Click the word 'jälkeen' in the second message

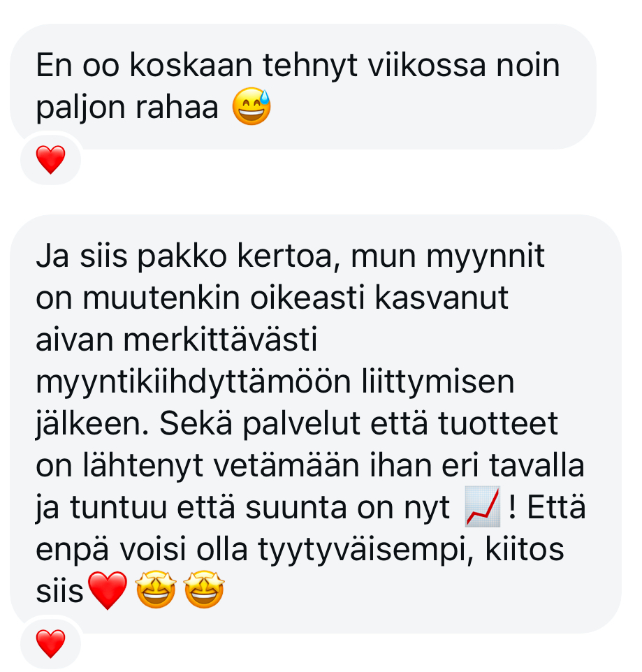(x=92, y=424)
